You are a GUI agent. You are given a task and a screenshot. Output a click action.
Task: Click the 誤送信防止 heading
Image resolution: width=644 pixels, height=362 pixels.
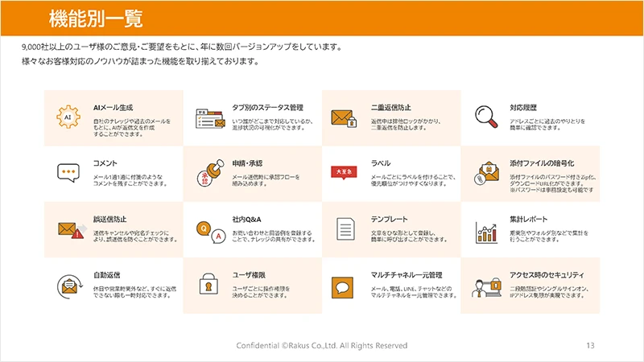(109, 219)
